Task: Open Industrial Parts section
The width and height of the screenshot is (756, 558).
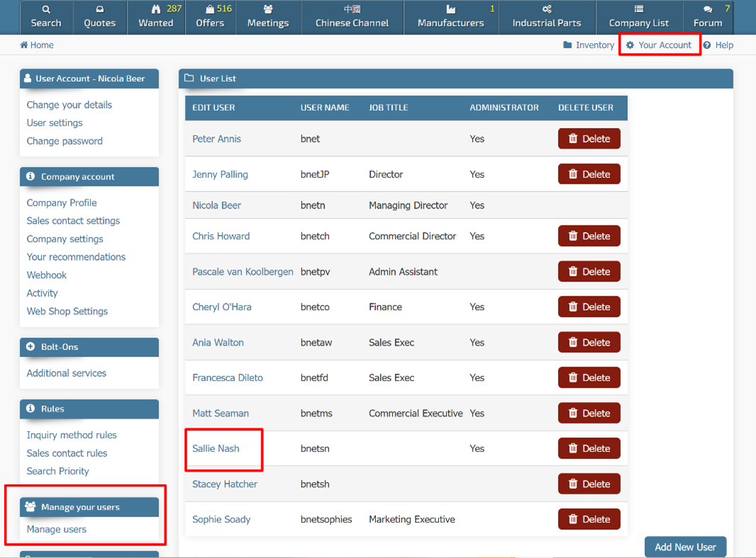Action: click(547, 17)
